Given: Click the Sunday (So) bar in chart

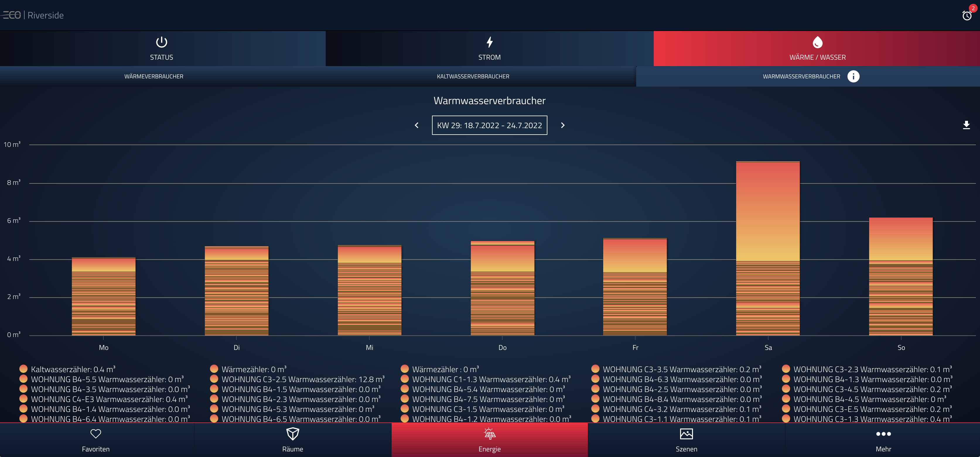Looking at the screenshot, I should 901,276.
